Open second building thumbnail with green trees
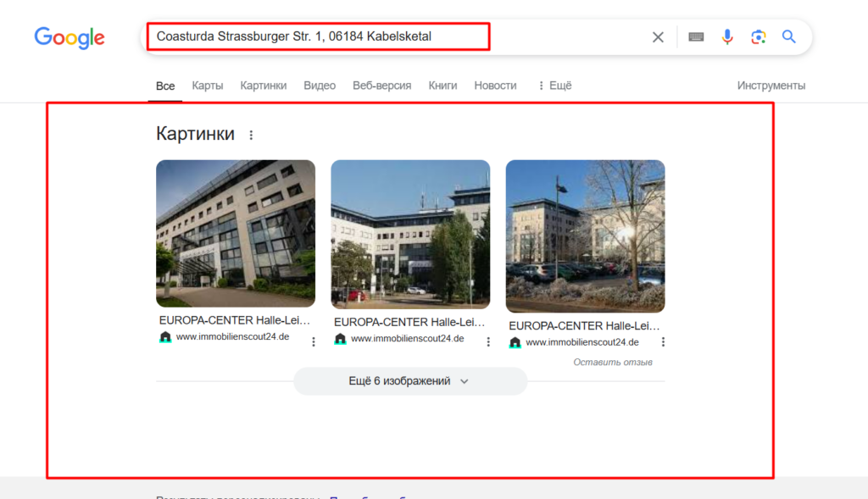 click(x=411, y=235)
